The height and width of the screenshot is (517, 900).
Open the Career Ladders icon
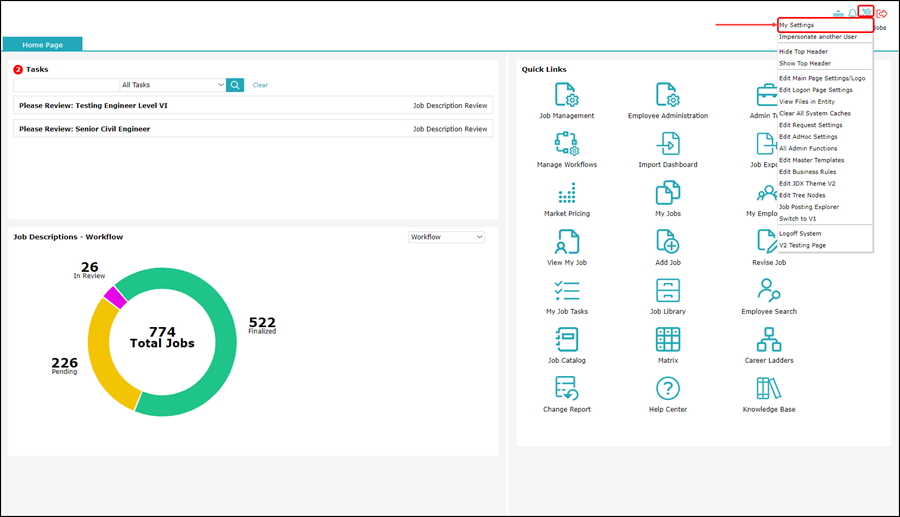coord(769,339)
